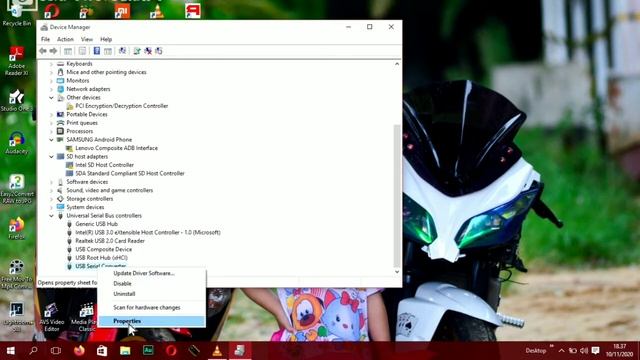Expand the Keyboards node
Screen dimensions: 640x360
point(51,64)
